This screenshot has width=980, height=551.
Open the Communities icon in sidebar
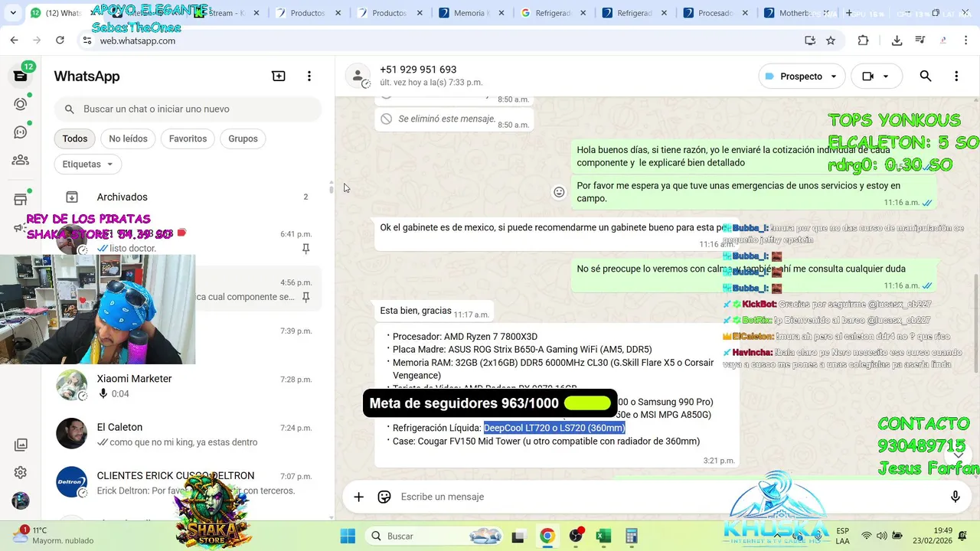pyautogui.click(x=21, y=160)
